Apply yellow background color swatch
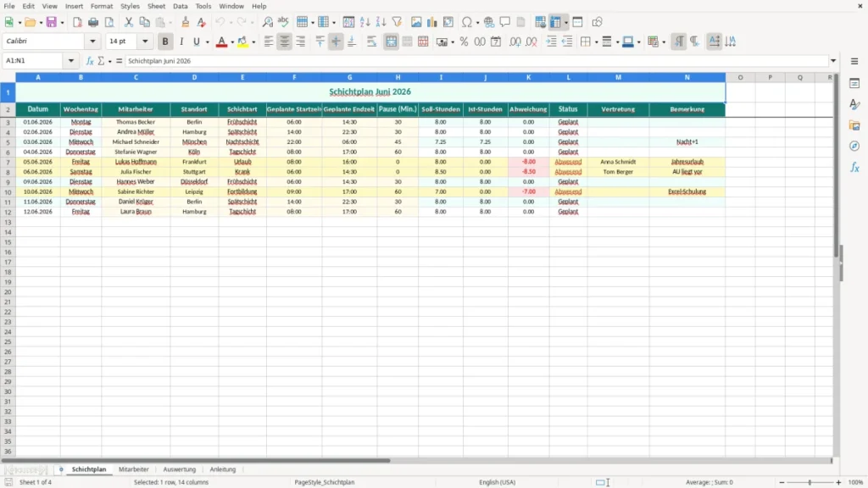Screen dimensions: 868x488 point(242,42)
